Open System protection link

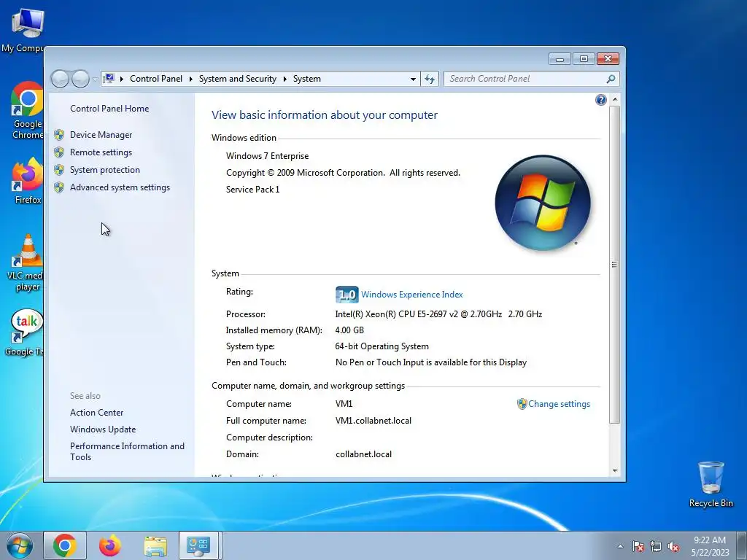pos(105,170)
